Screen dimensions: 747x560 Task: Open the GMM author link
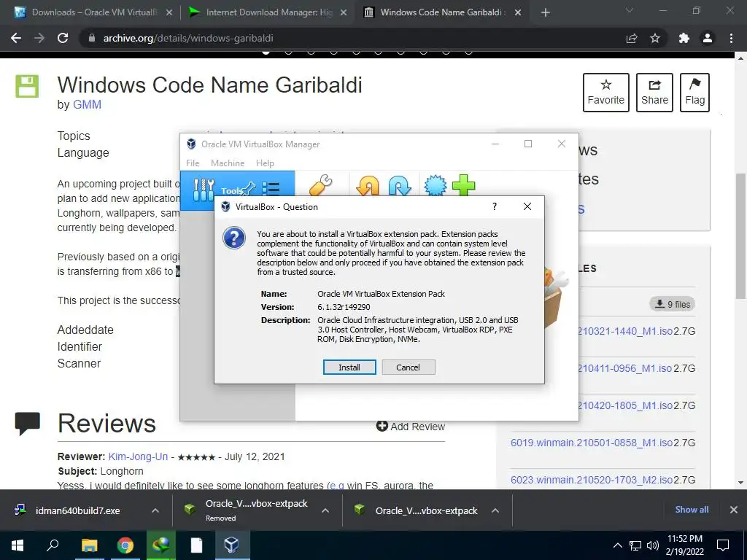point(87,104)
